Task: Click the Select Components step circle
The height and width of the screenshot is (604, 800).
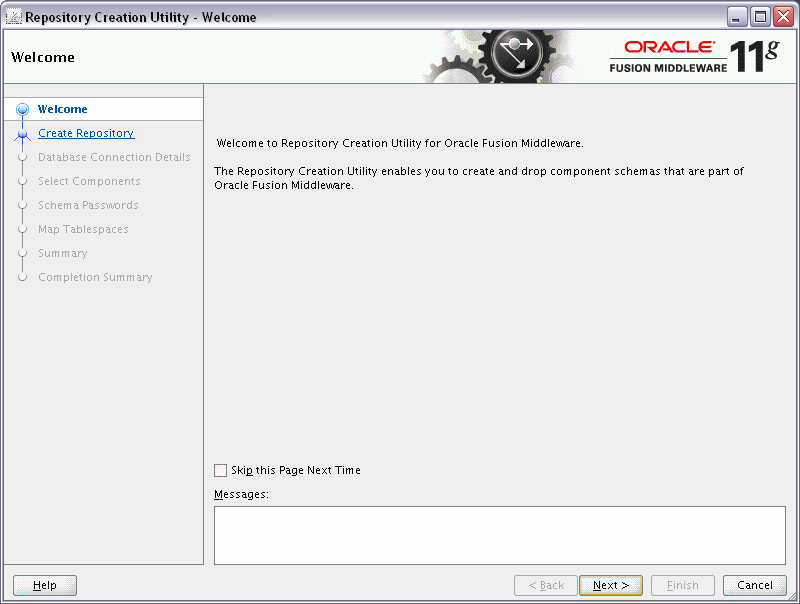Action: pyautogui.click(x=22, y=181)
